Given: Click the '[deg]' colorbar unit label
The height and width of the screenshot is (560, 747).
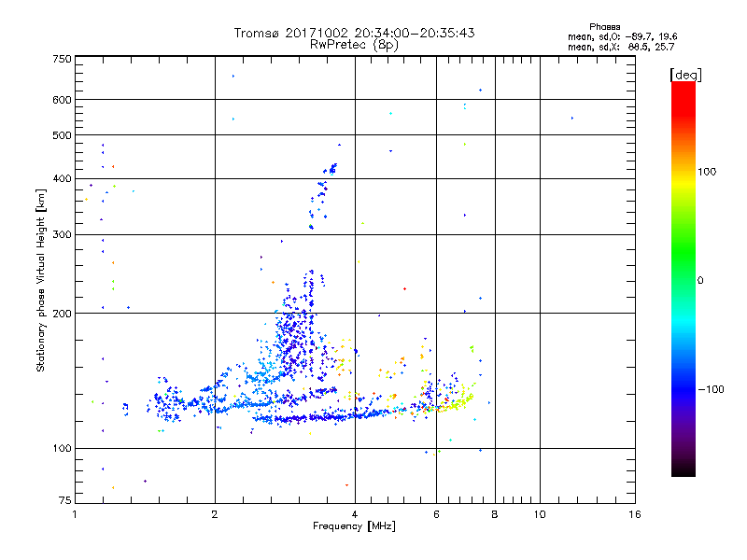Looking at the screenshot, I should click(685, 75).
